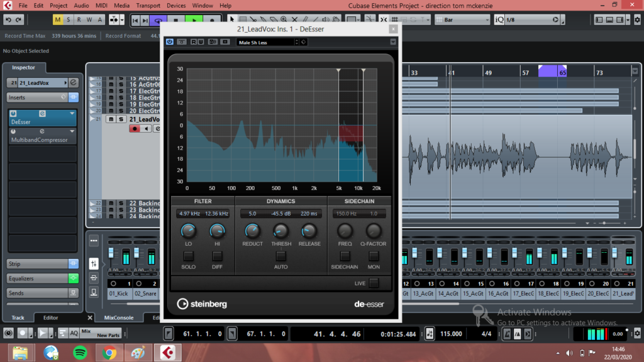Select the Zoom magnifier tool

[284, 19]
